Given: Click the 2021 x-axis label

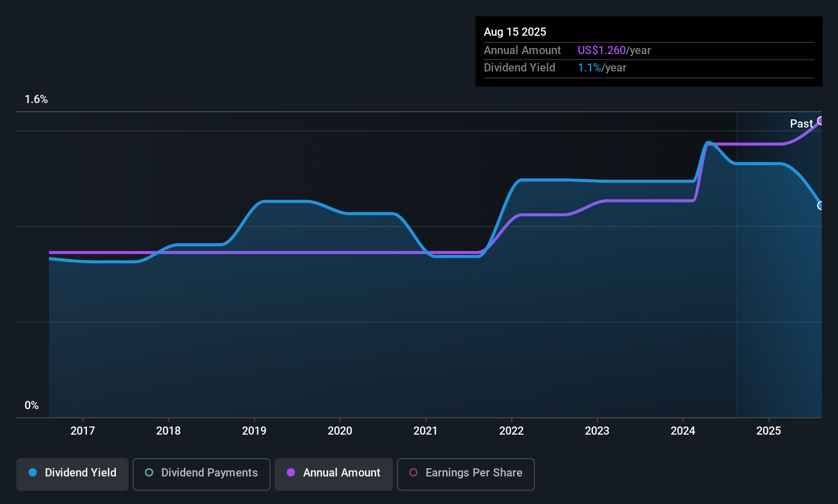Looking at the screenshot, I should (x=426, y=431).
